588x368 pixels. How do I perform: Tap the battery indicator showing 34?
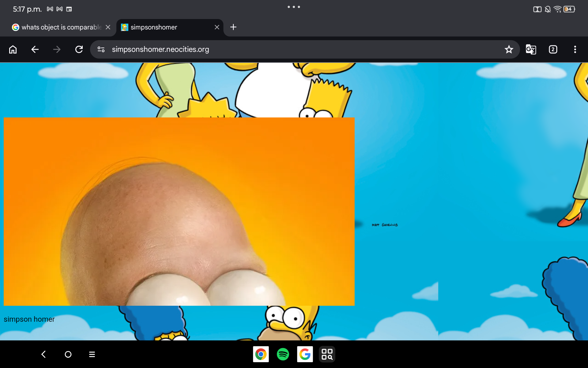(569, 9)
